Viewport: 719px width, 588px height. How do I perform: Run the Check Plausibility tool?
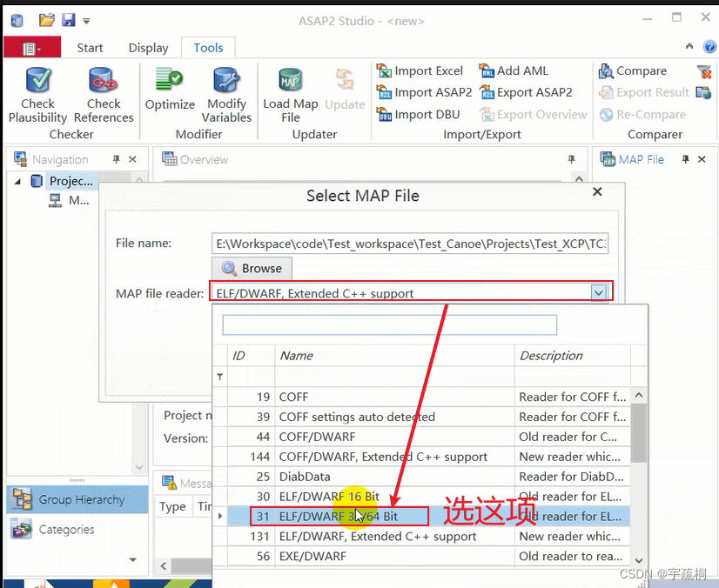(x=37, y=95)
